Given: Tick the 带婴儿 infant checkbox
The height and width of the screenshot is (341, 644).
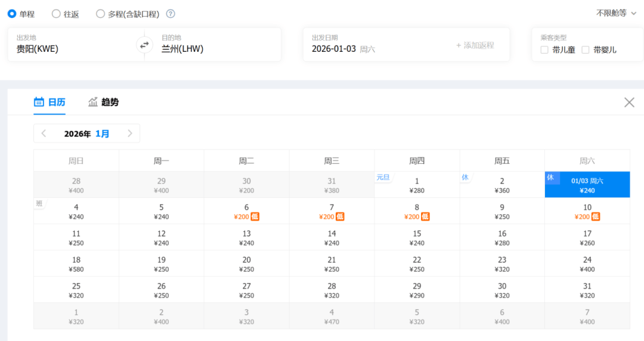Looking at the screenshot, I should click(586, 50).
